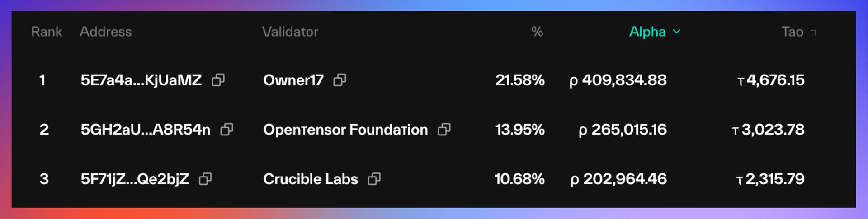This screenshot has width=868, height=219.
Task: Copy the address 5F71jZ...Qe2bjZ
Action: click(206, 179)
